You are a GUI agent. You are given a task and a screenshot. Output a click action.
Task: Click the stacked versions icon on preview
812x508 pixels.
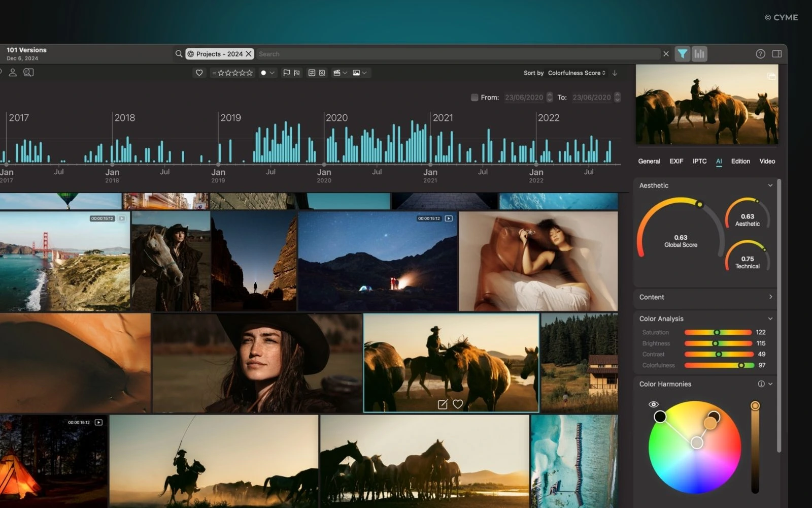pos(771,76)
